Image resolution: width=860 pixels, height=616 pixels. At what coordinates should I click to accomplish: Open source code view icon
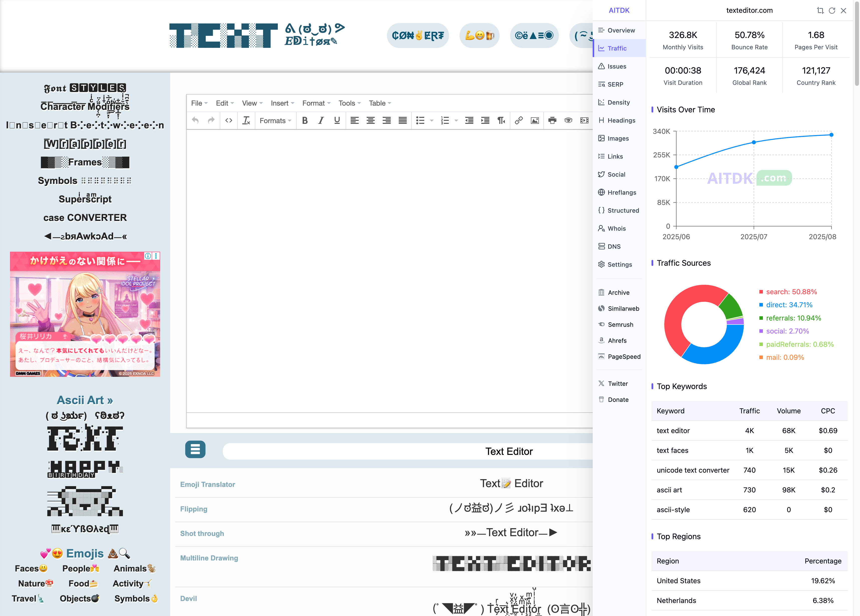tap(229, 121)
